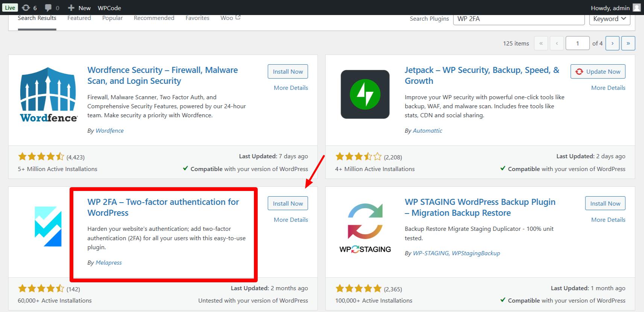Click the update icon in Jetpack Update Now button

coord(579,71)
